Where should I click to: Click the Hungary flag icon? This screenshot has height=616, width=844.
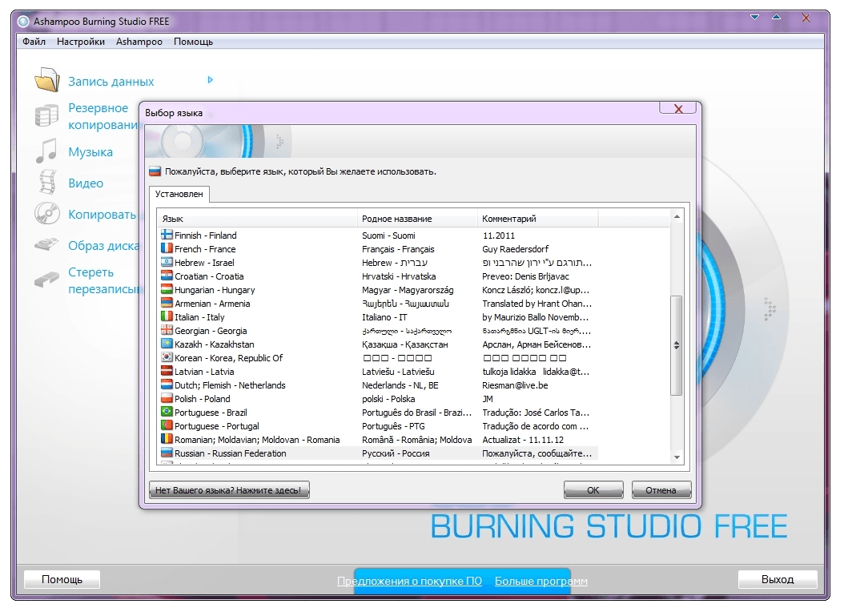(167, 289)
